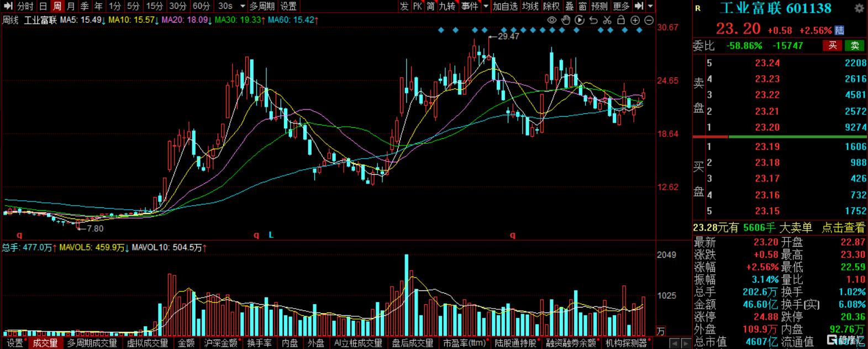
Task: Click 加自选 to add to watchlist
Action: (506, 6)
